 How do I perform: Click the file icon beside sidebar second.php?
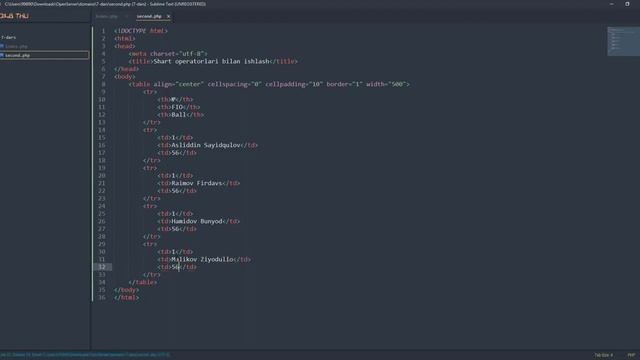(x=2, y=55)
